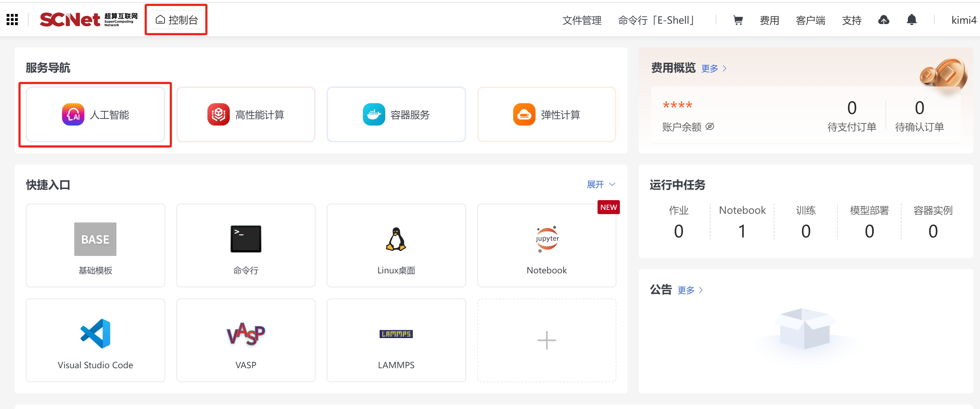Click the 人工智能 service card
980x409 pixels.
tap(95, 114)
